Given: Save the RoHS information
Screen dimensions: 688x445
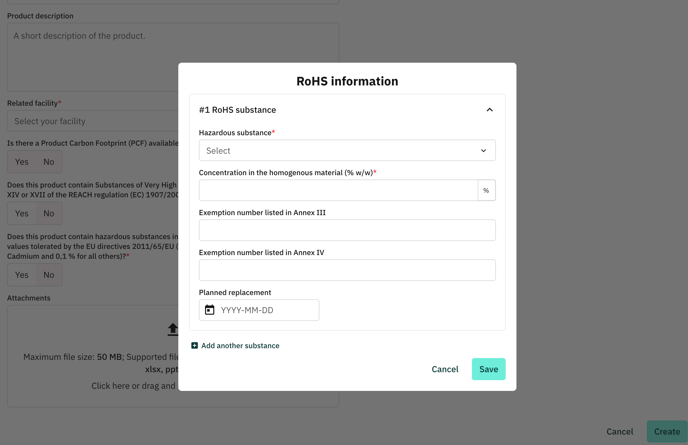Looking at the screenshot, I should [x=488, y=369].
